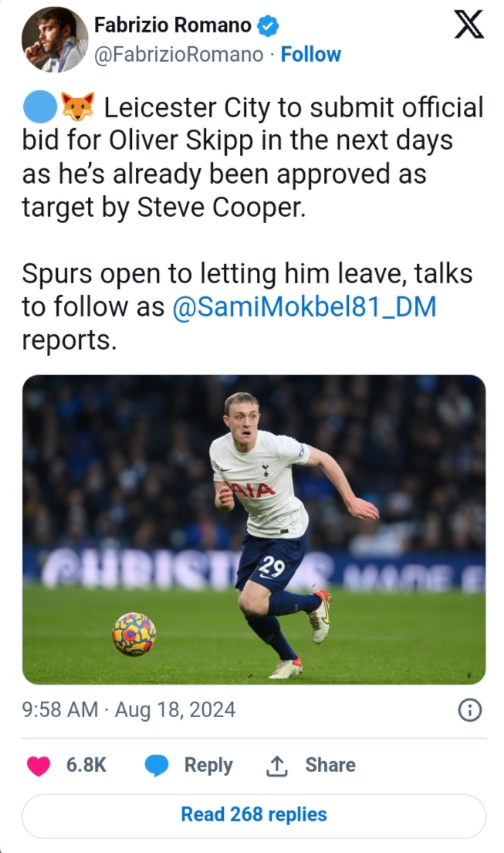Follow Fabrizio Romano via the Follow link
Screen dimensions: 504x853
click(x=310, y=55)
